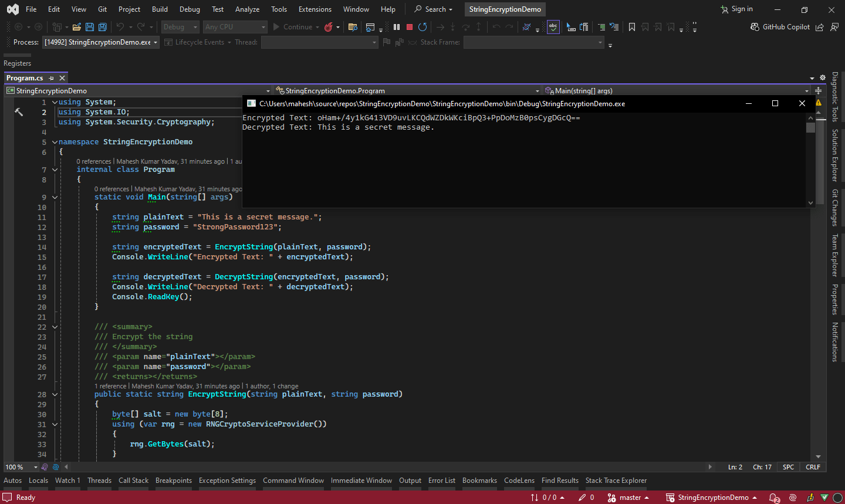Click the console window's vertical scrollbar thumb
The width and height of the screenshot is (845, 504).
pyautogui.click(x=810, y=128)
